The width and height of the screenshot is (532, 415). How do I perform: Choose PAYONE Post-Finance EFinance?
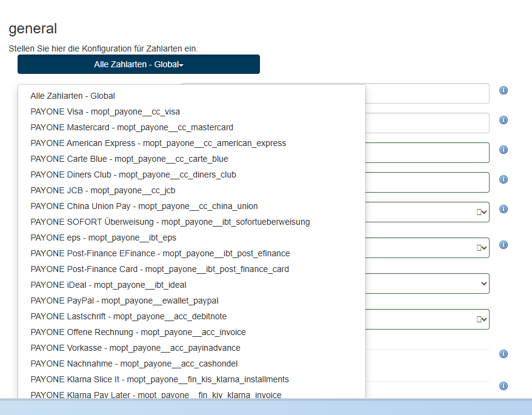[160, 253]
